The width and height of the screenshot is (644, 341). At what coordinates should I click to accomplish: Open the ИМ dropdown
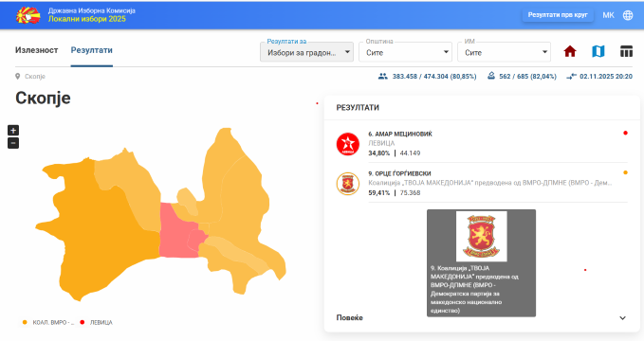504,52
